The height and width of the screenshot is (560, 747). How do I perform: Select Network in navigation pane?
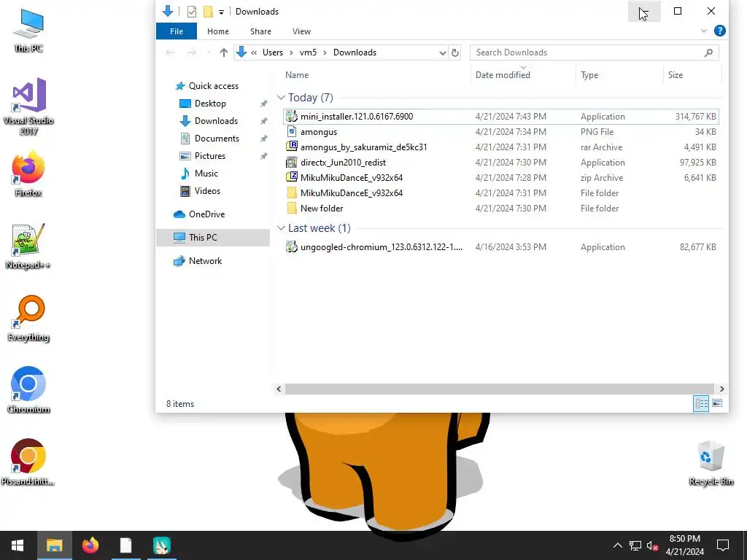205,261
